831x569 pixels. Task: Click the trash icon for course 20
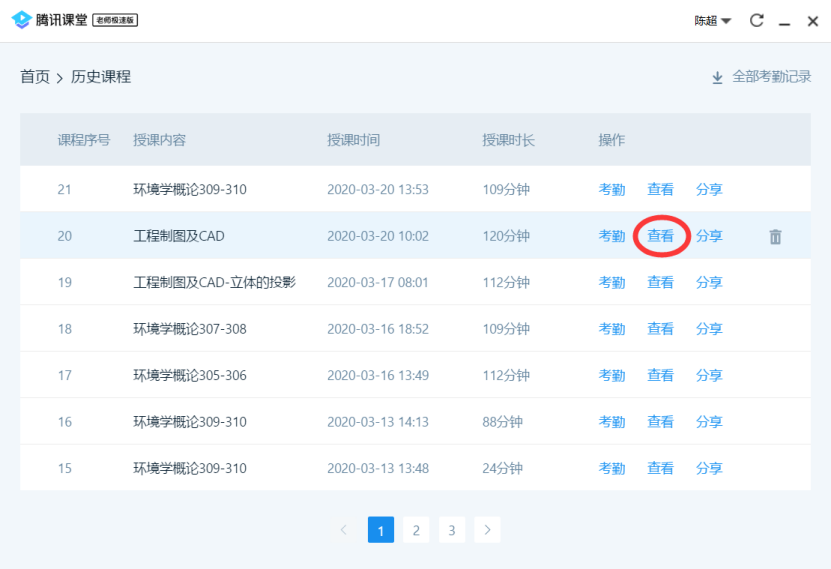coord(775,237)
